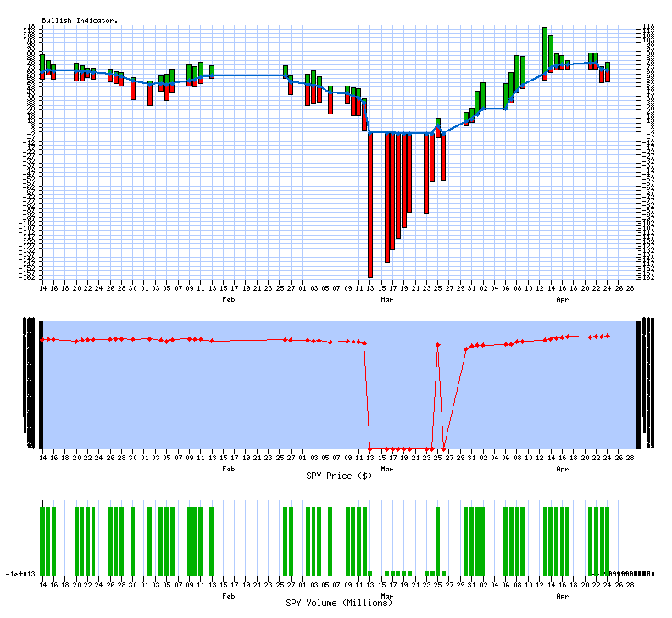Click the "-1e+013" volume axis label

point(20,574)
